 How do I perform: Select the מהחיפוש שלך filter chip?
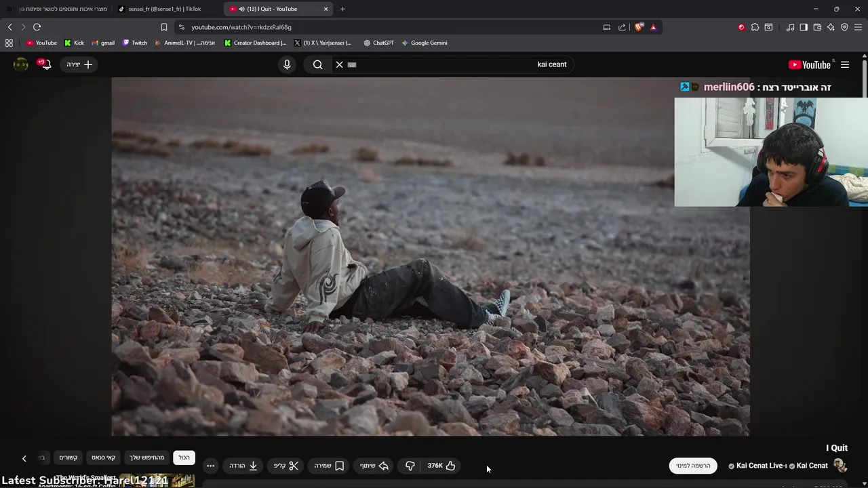[147, 457]
